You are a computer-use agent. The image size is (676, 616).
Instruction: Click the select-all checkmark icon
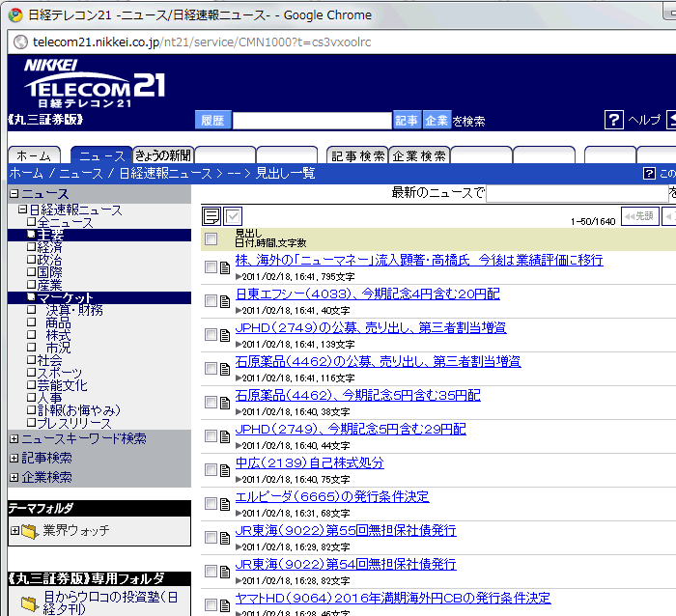pos(233,216)
